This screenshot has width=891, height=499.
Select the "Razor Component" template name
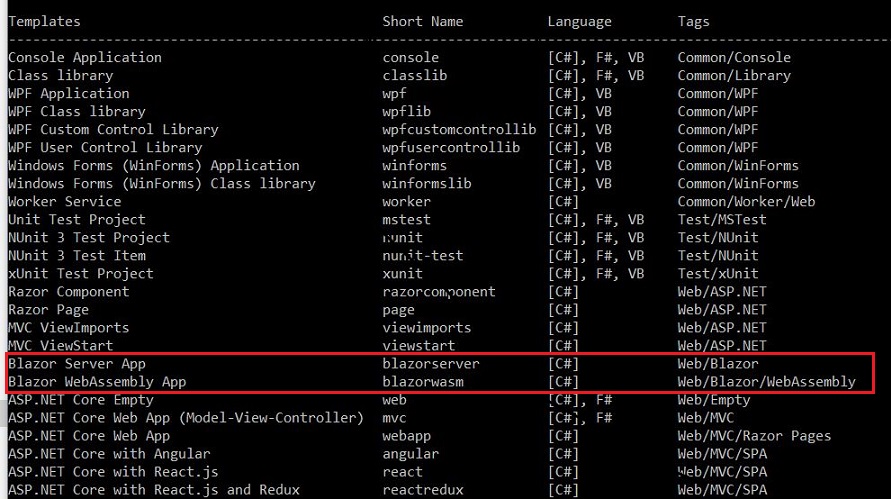pos(69,292)
